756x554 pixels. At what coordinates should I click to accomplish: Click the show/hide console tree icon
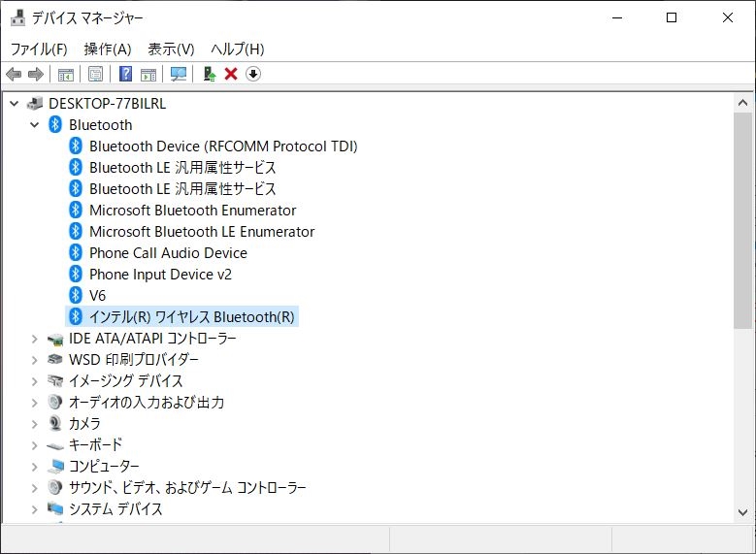coord(65,74)
